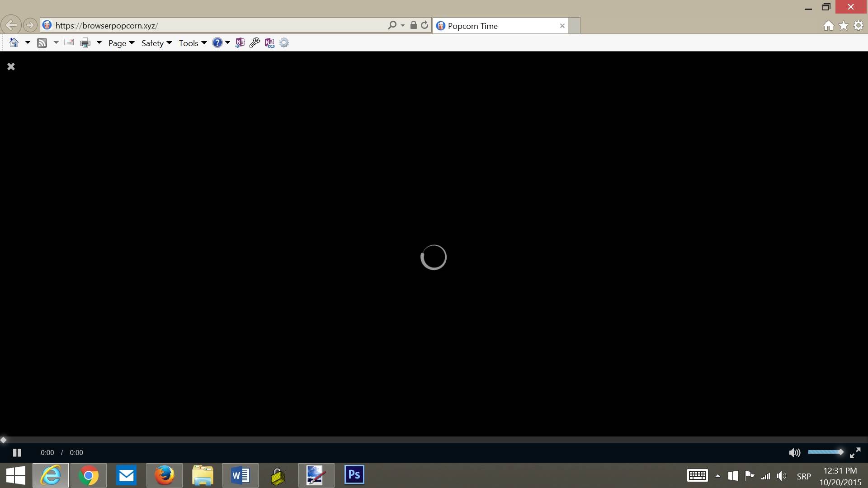Close the video overlay with the X
The height and width of the screenshot is (488, 868).
[11, 66]
